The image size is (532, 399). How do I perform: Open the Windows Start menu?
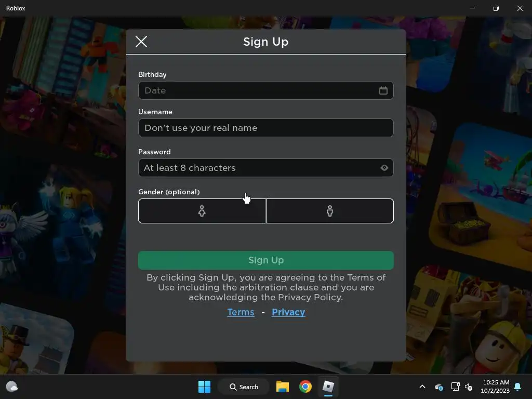[x=204, y=387]
